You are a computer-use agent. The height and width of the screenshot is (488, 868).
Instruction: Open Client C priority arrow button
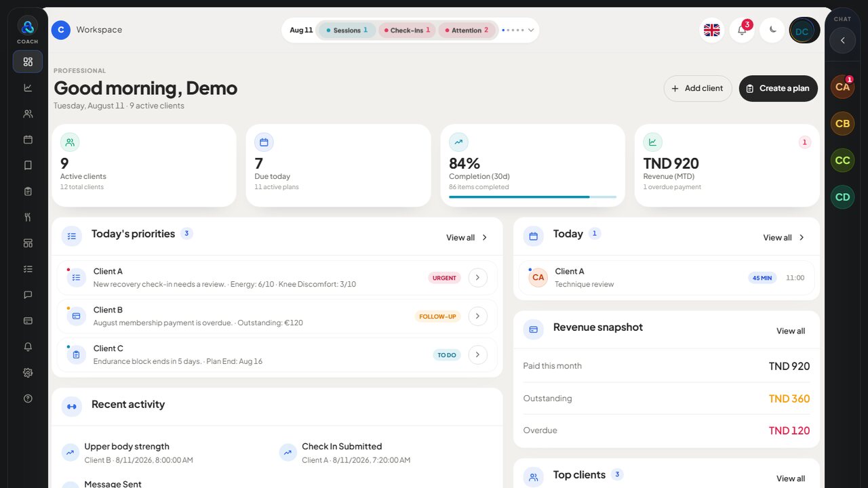click(x=478, y=354)
